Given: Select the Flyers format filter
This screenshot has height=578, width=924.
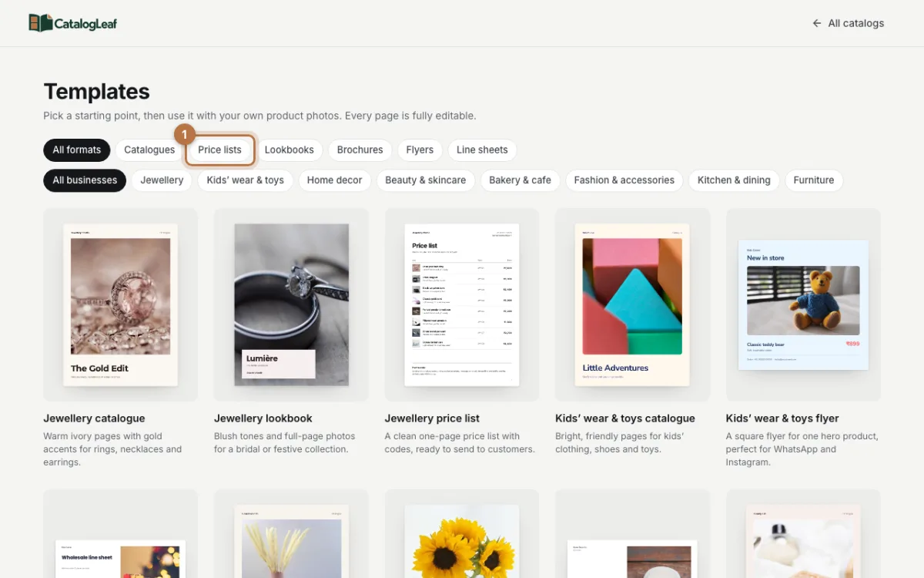Looking at the screenshot, I should click(420, 150).
